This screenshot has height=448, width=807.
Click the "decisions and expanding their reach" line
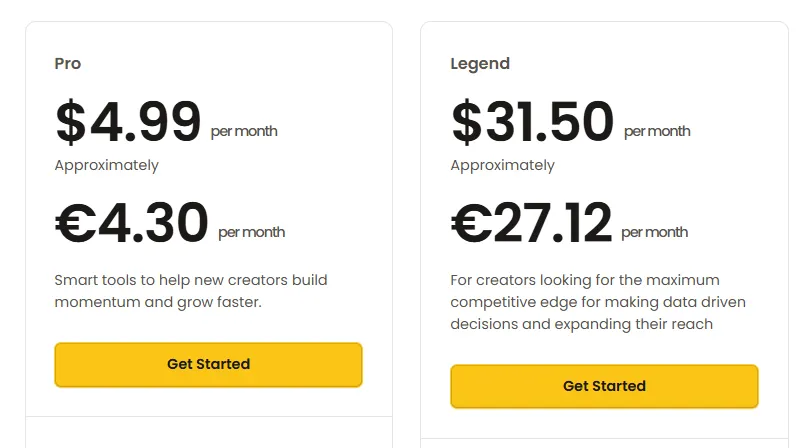coord(581,324)
